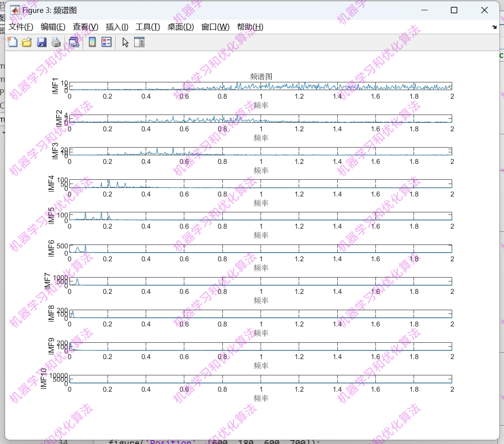Create a new figure with toolbar icon
504x444 pixels.
pyautogui.click(x=12, y=42)
